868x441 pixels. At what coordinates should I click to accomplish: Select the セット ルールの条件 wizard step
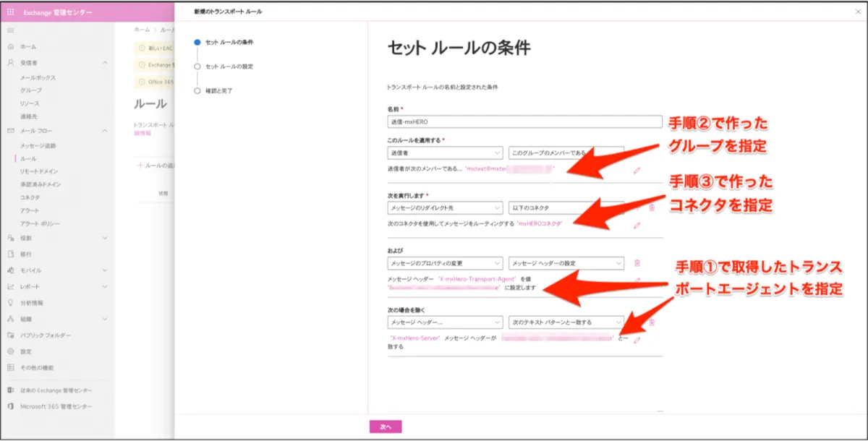229,43
